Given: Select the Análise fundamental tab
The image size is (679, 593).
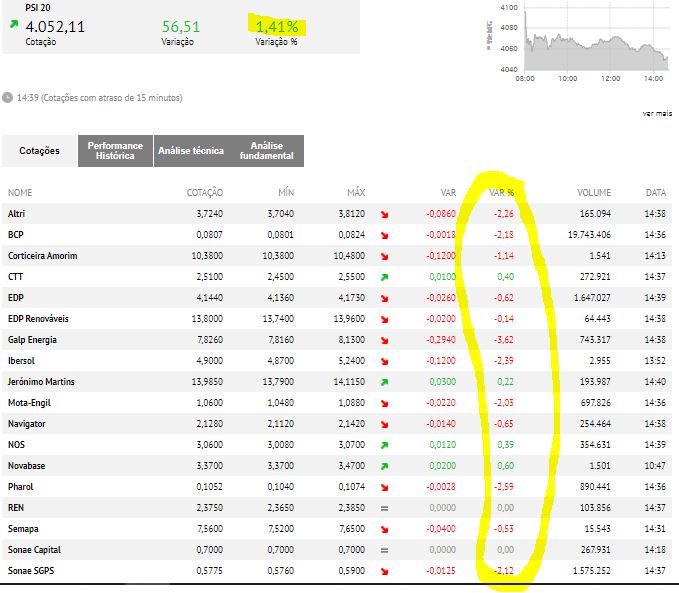Looking at the screenshot, I should click(266, 151).
